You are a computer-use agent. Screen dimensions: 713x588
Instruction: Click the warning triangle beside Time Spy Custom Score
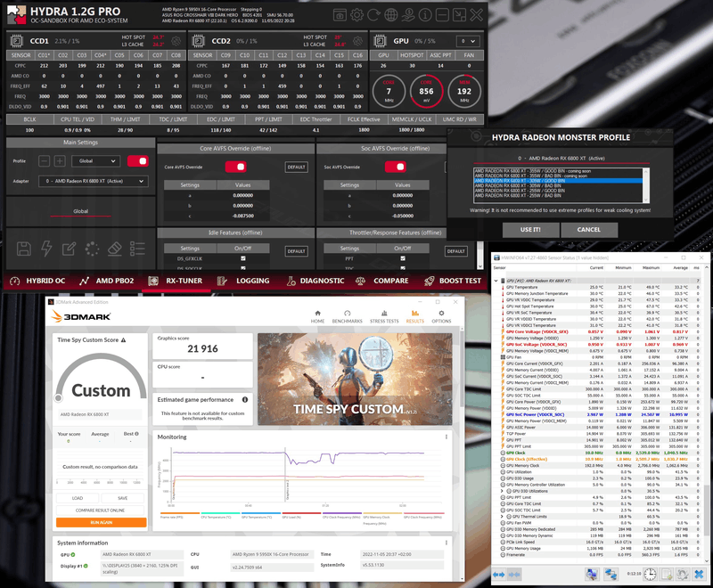point(123,340)
